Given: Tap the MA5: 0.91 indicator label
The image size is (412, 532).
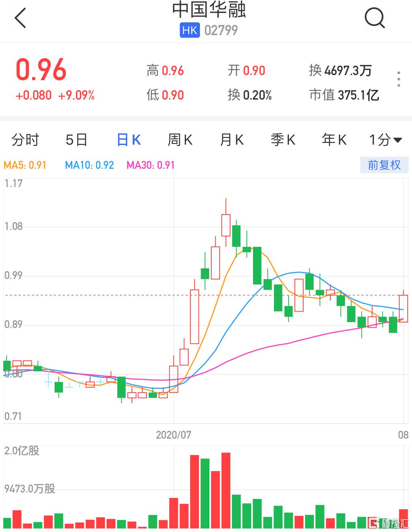Looking at the screenshot, I should (x=25, y=165).
